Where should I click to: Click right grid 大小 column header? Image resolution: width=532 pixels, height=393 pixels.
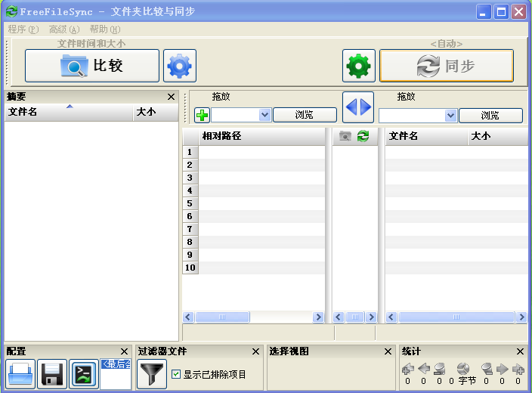point(498,137)
